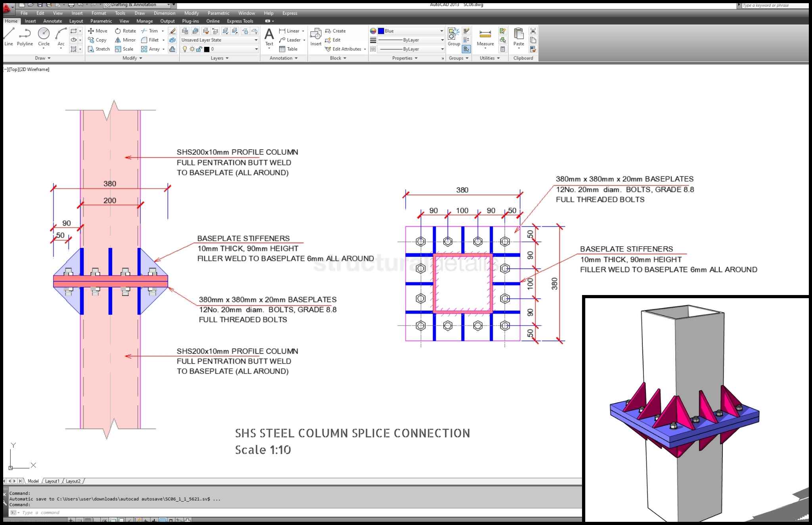
Task: Click the blue color swatch in Properties
Action: click(381, 31)
